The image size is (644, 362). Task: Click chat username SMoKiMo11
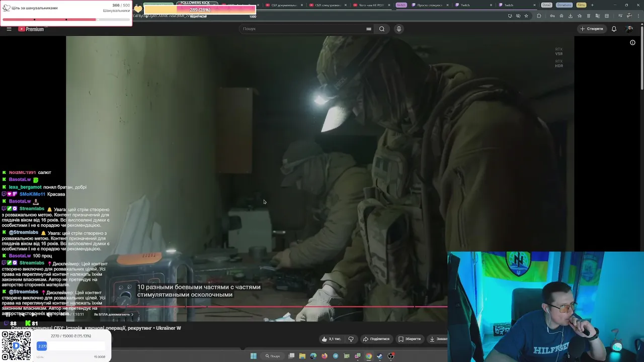click(32, 194)
